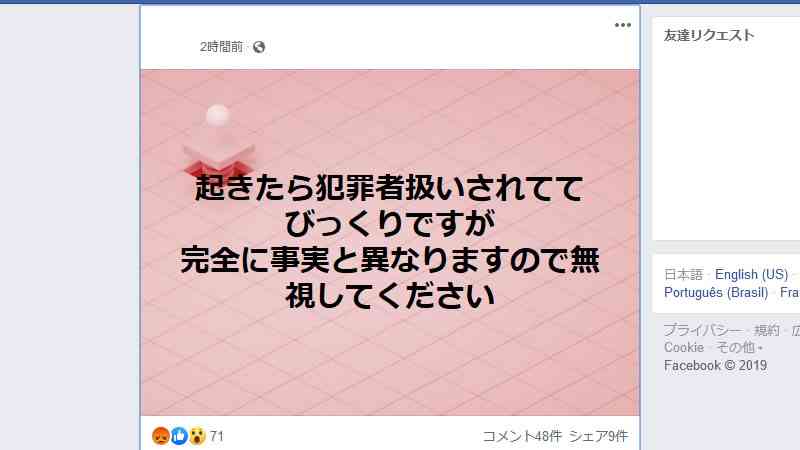Viewport: 800px width, 450px height.
Task: View the コメント48件 comments
Action: [522, 436]
